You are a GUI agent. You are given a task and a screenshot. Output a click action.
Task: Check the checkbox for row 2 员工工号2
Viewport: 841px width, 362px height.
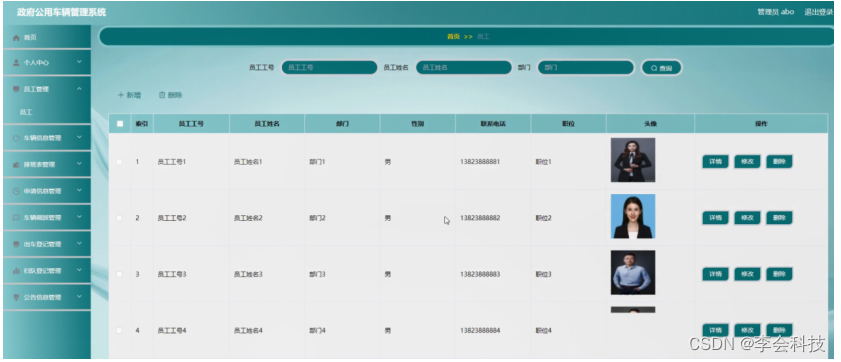coord(119,218)
